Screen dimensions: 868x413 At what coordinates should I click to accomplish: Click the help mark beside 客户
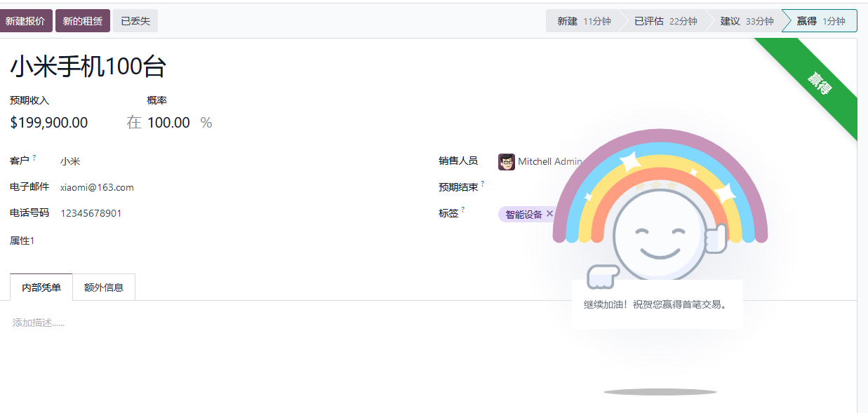(x=34, y=158)
